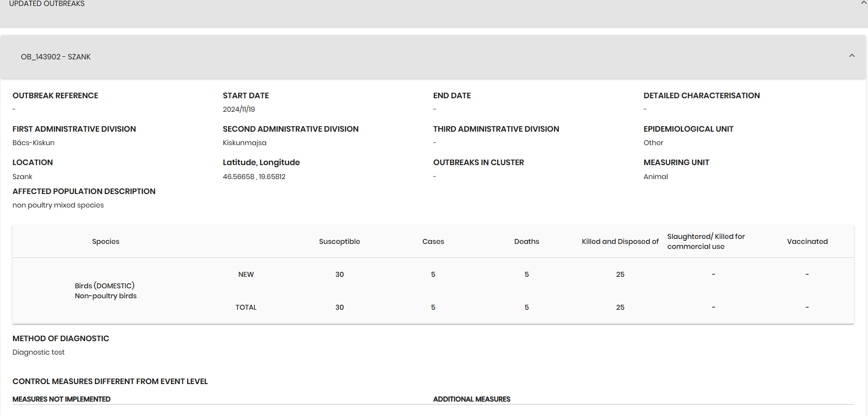The width and height of the screenshot is (868, 416).
Task: Collapse the OB_143902 - SZANK outbreak panel chevron
Action: coord(852,56)
